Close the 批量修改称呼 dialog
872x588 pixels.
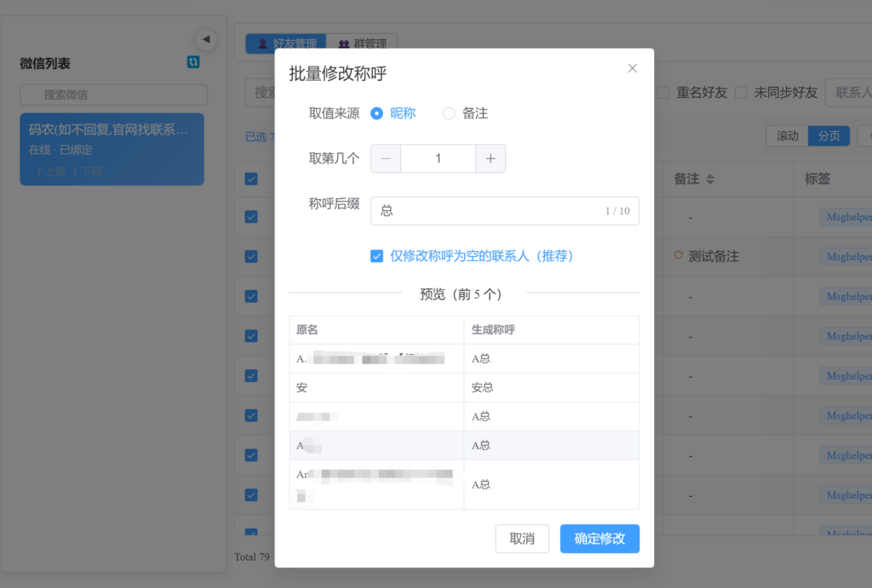[x=632, y=69]
